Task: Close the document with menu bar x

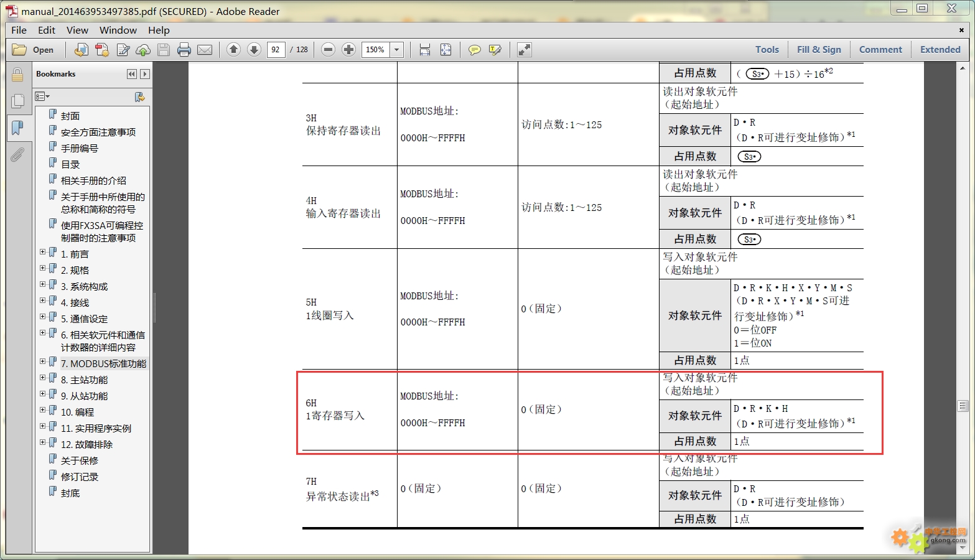Action: 961,30
